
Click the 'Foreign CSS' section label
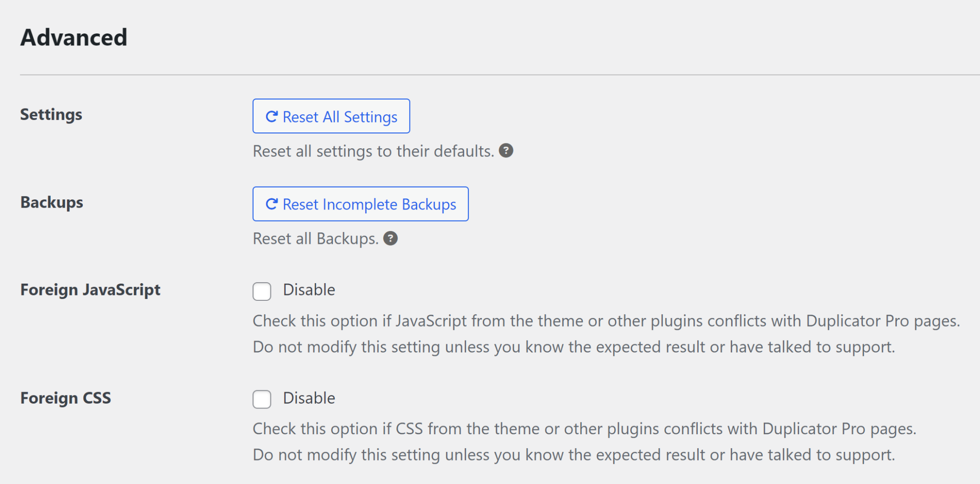(66, 397)
